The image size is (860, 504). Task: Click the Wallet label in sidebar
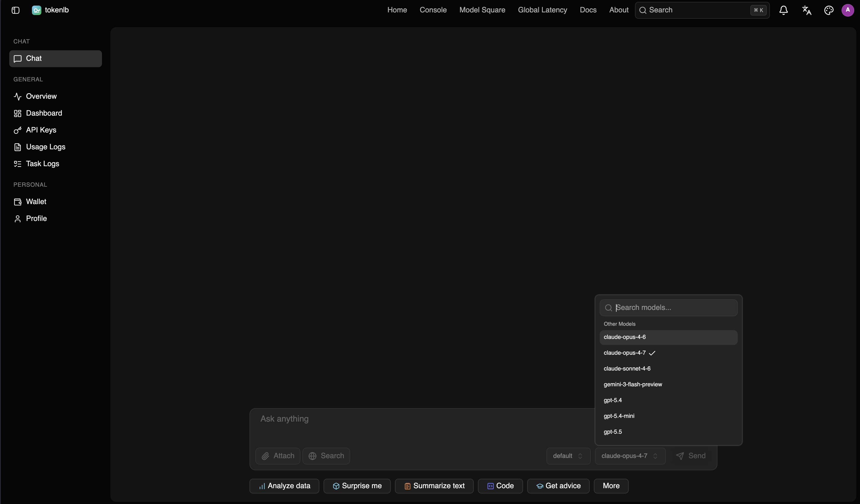click(x=36, y=202)
